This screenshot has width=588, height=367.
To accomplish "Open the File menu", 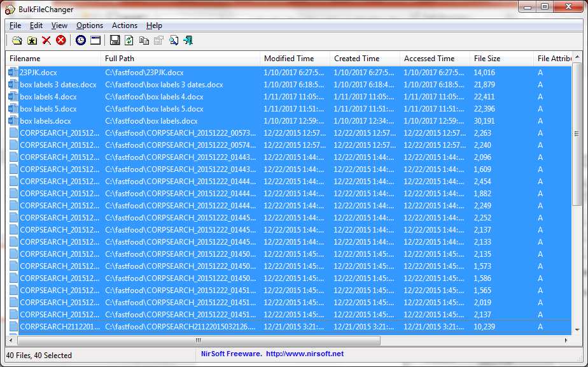I will 15,25.
